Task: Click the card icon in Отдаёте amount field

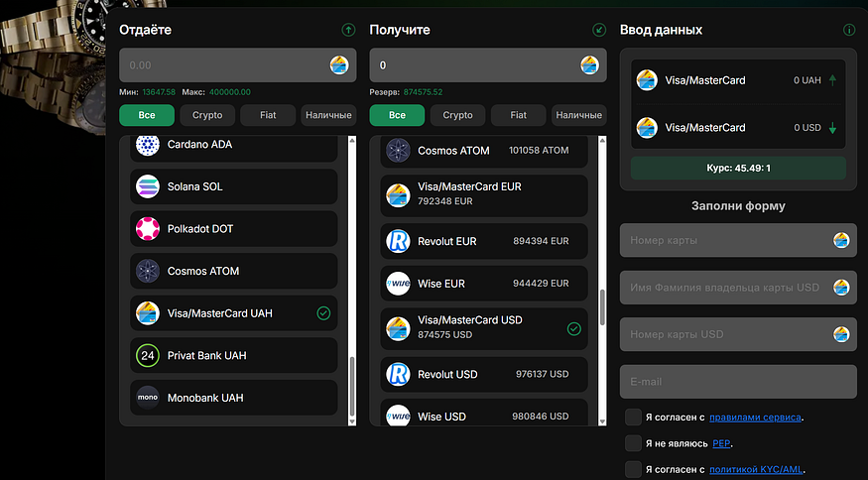Action: pyautogui.click(x=339, y=65)
